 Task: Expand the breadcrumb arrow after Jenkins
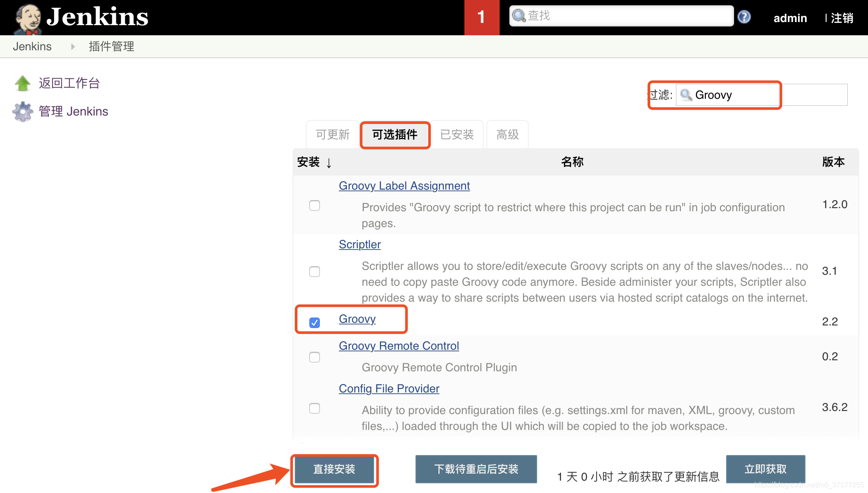pos(73,46)
